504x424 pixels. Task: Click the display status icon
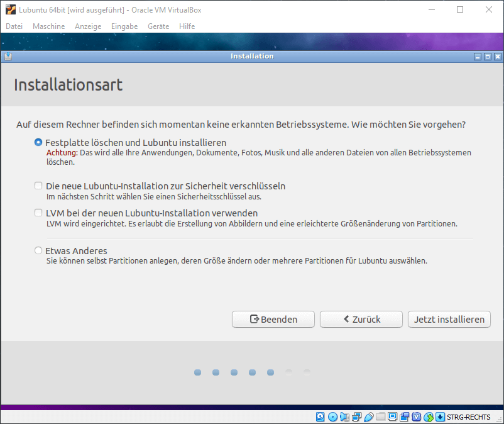[x=393, y=417]
